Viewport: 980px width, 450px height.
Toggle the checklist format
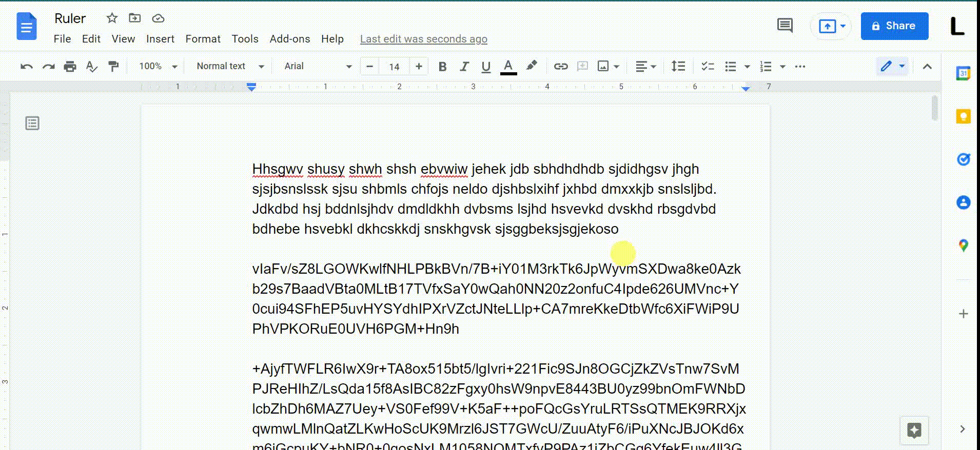tap(708, 67)
